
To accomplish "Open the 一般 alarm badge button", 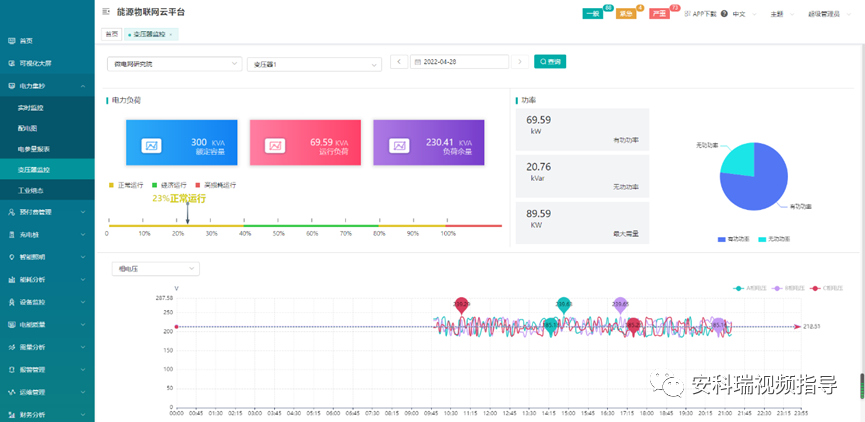I will point(594,14).
